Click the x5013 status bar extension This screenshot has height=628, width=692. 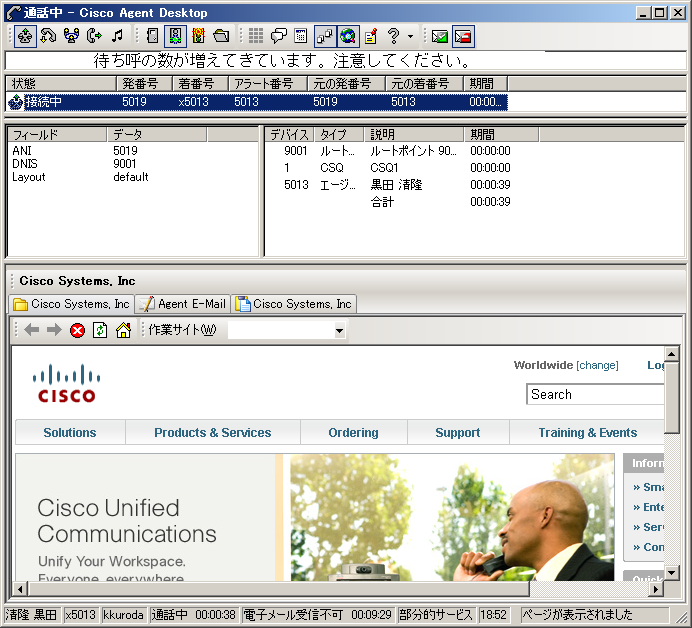[80, 614]
